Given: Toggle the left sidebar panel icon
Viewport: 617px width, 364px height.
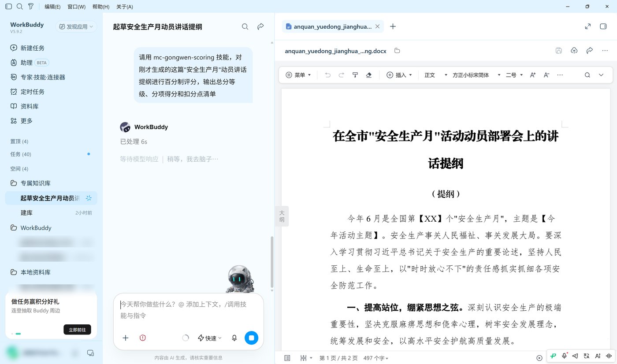Looking at the screenshot, I should 8,7.
